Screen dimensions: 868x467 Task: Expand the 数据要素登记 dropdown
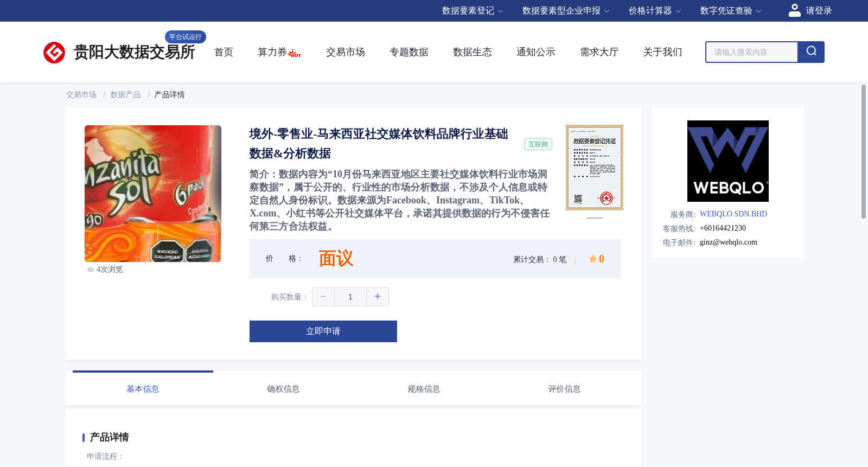(x=472, y=11)
